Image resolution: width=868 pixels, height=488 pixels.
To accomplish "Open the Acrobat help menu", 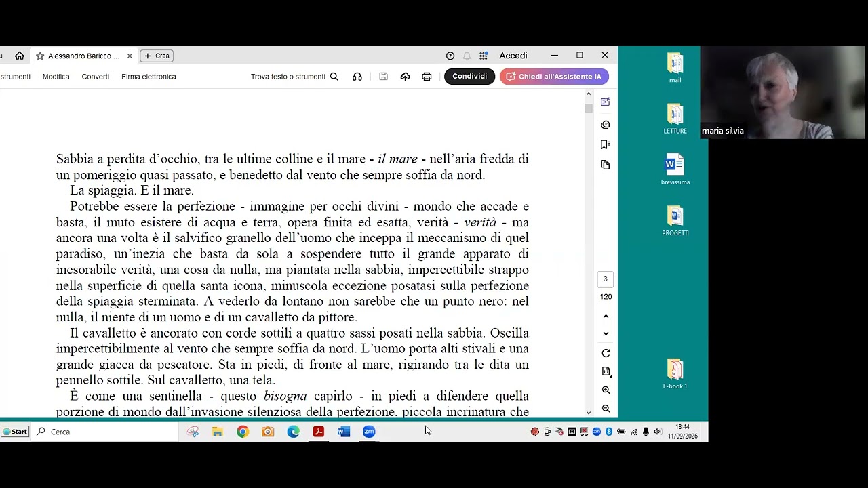I will 450,56.
